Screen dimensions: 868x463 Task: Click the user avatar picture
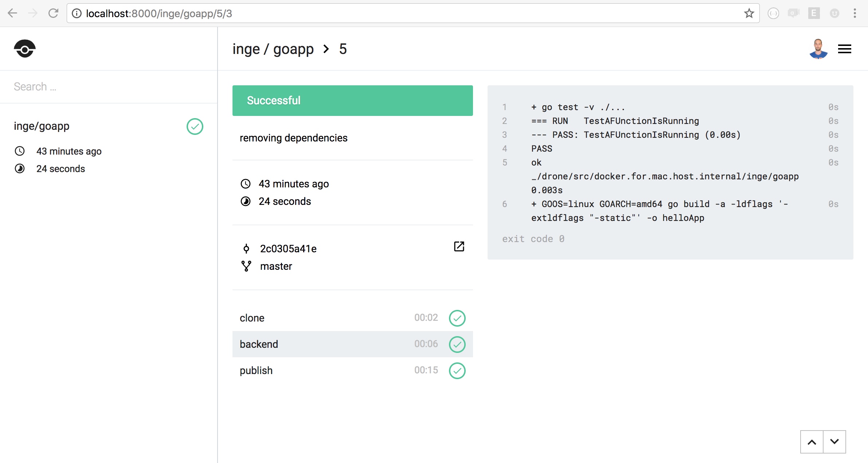tap(818, 49)
